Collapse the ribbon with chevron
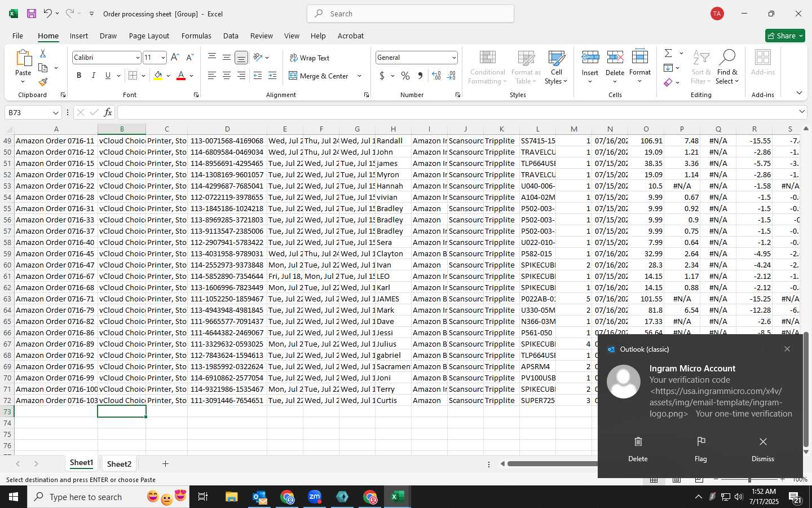Image resolution: width=812 pixels, height=508 pixels. tap(799, 93)
